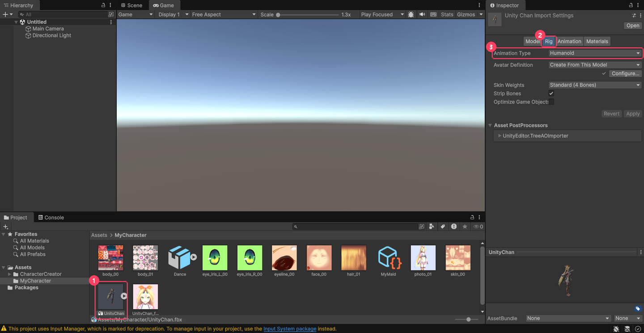Search by label tag icon in Project
Image resolution: width=644 pixels, height=333 pixels.
[x=443, y=226]
